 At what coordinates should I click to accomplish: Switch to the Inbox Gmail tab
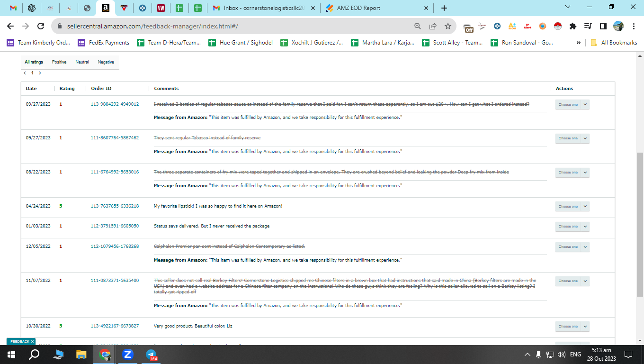[265, 8]
